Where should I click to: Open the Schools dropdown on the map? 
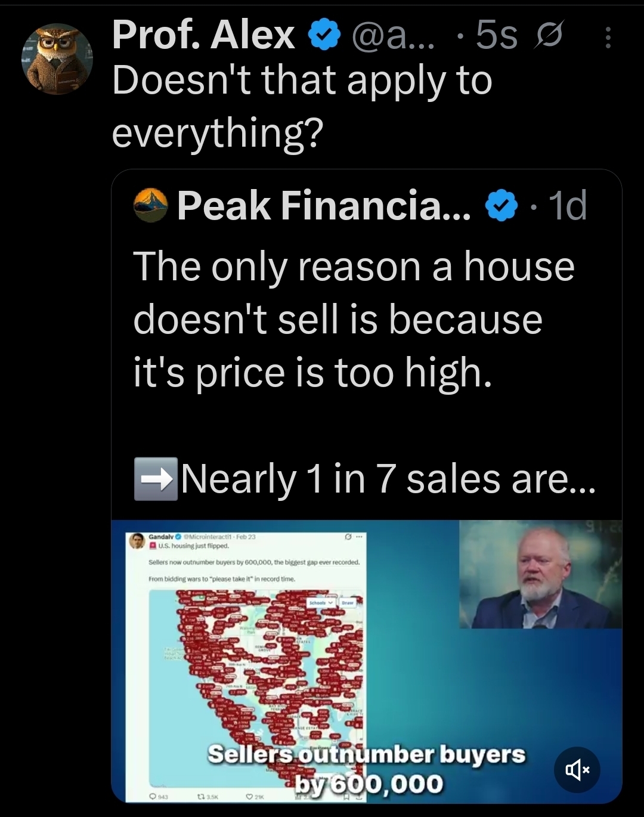tap(320, 603)
